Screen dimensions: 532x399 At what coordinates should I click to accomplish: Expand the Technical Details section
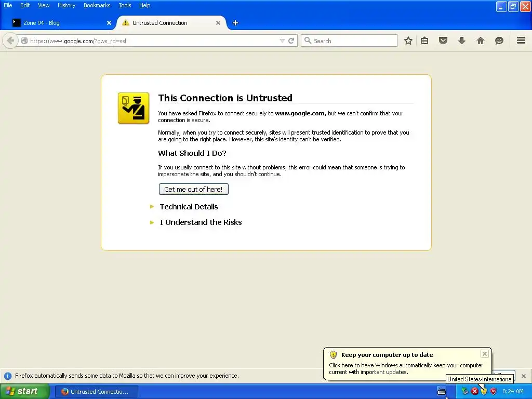click(189, 207)
